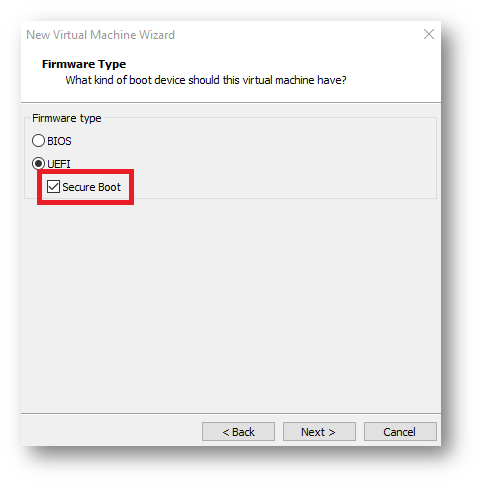Screen dimensions: 483x488
Task: Click the bold Firmware Type heading
Action: click(x=84, y=64)
